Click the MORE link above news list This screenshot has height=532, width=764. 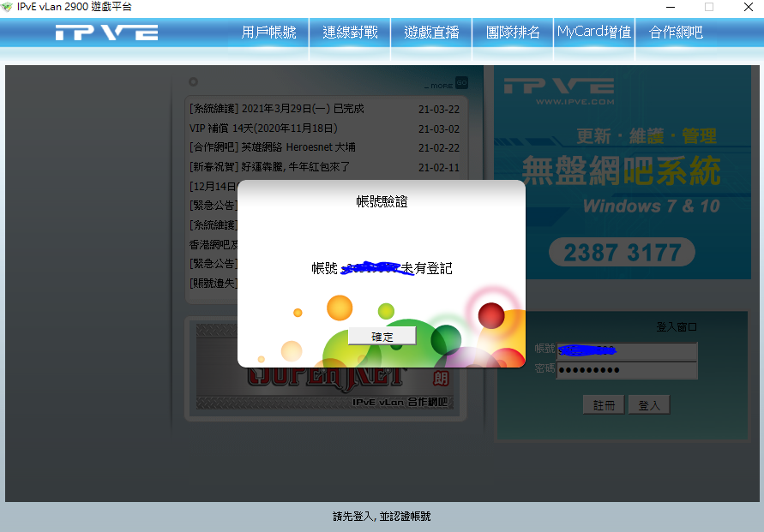pos(439,86)
